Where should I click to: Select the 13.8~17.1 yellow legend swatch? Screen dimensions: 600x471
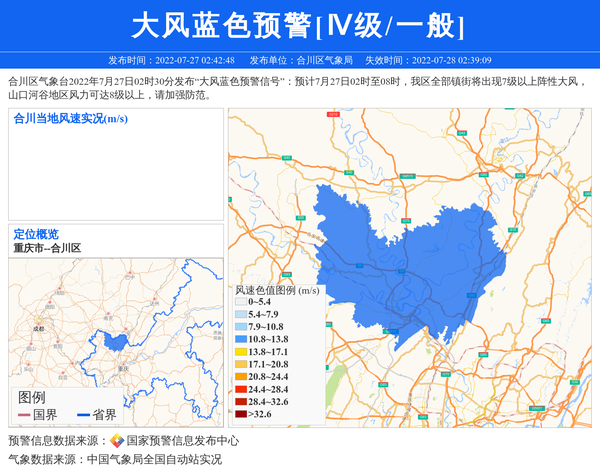(x=240, y=352)
